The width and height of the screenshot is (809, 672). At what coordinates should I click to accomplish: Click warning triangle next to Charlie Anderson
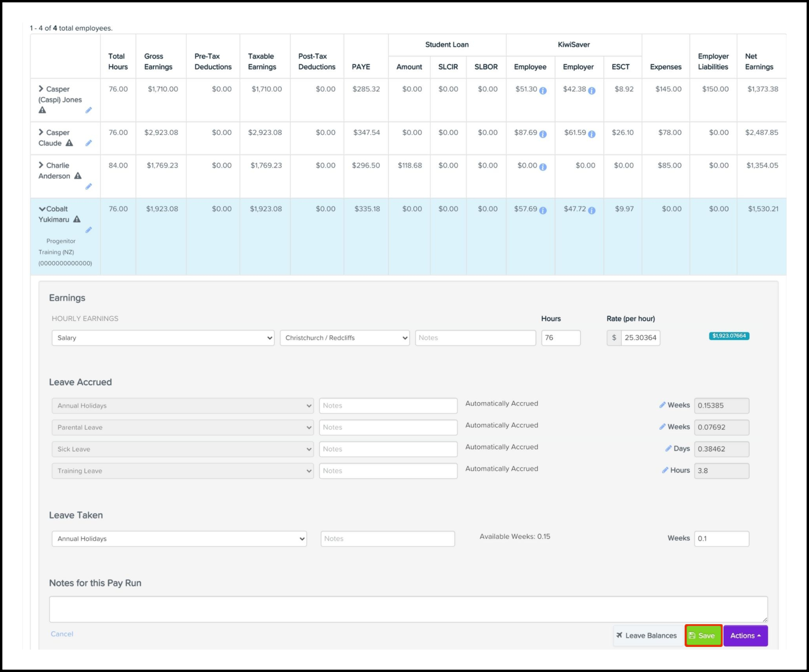tap(78, 176)
